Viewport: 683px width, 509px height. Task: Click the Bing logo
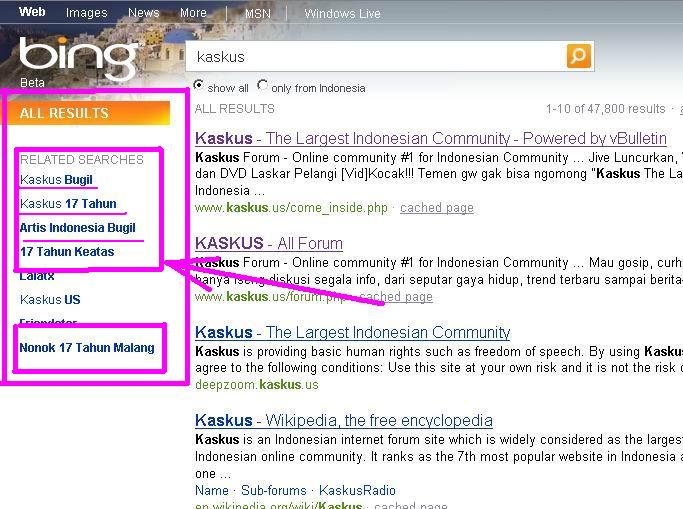point(78,57)
